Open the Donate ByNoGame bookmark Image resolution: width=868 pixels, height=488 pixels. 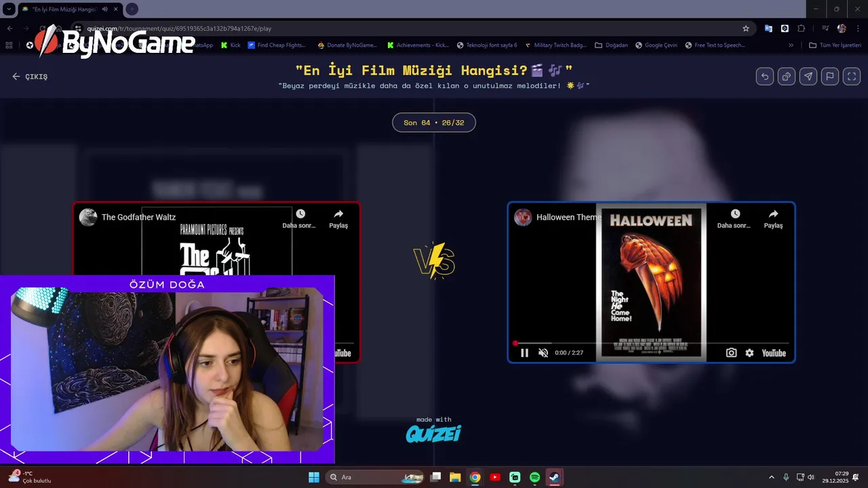347,45
